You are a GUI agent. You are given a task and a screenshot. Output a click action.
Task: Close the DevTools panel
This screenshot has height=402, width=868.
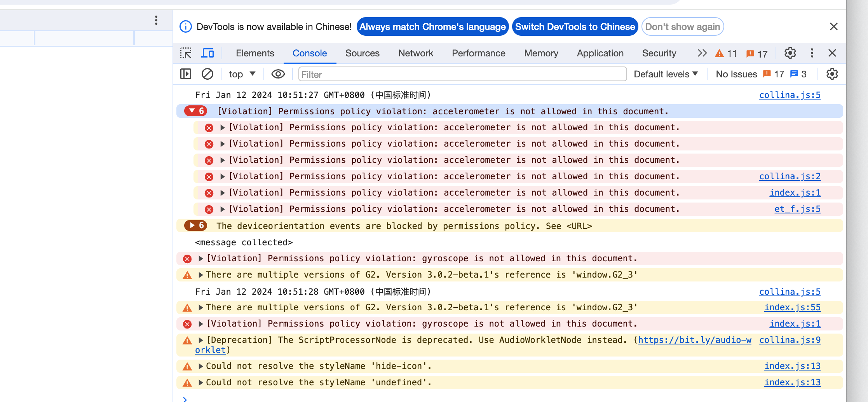(832, 53)
